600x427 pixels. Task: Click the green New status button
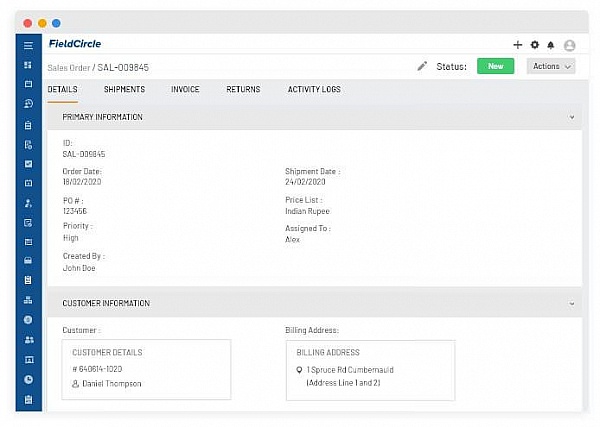(496, 66)
